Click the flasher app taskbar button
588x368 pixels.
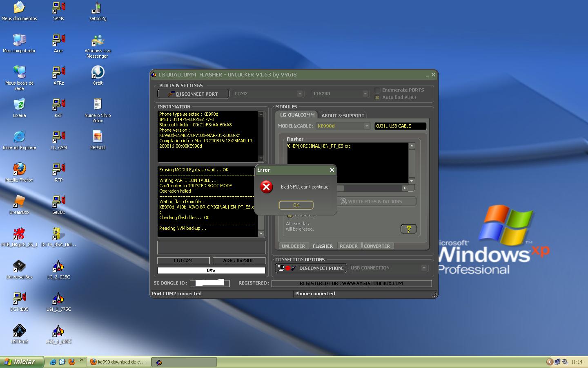[185, 362]
